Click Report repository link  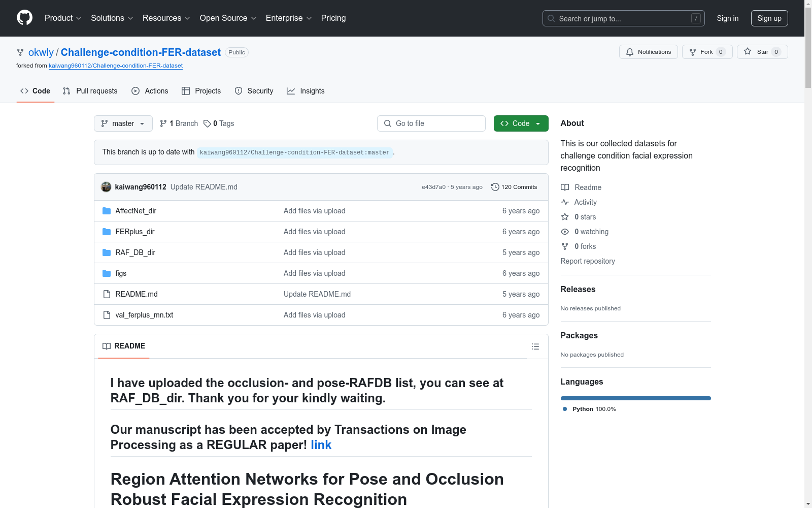pyautogui.click(x=588, y=261)
